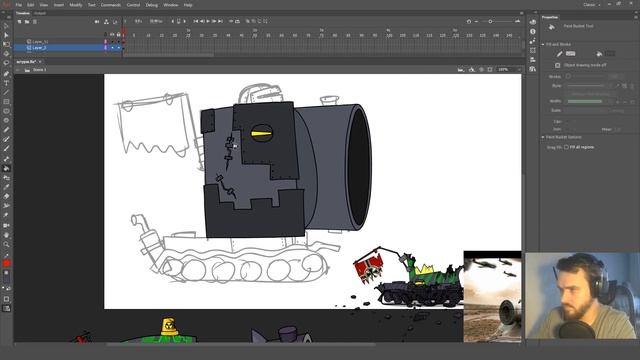
Task: Select the Free Transform tool
Action: [x=6, y=44]
